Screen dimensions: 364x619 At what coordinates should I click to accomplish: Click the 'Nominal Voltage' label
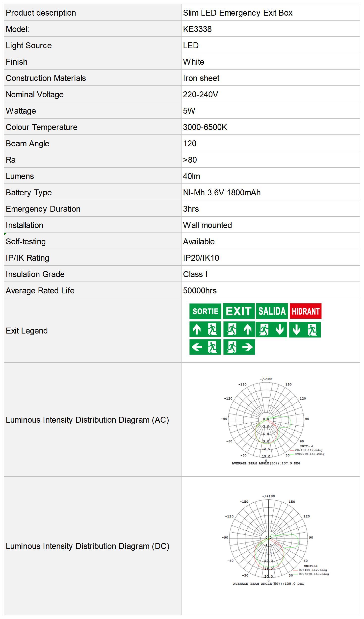(35, 94)
